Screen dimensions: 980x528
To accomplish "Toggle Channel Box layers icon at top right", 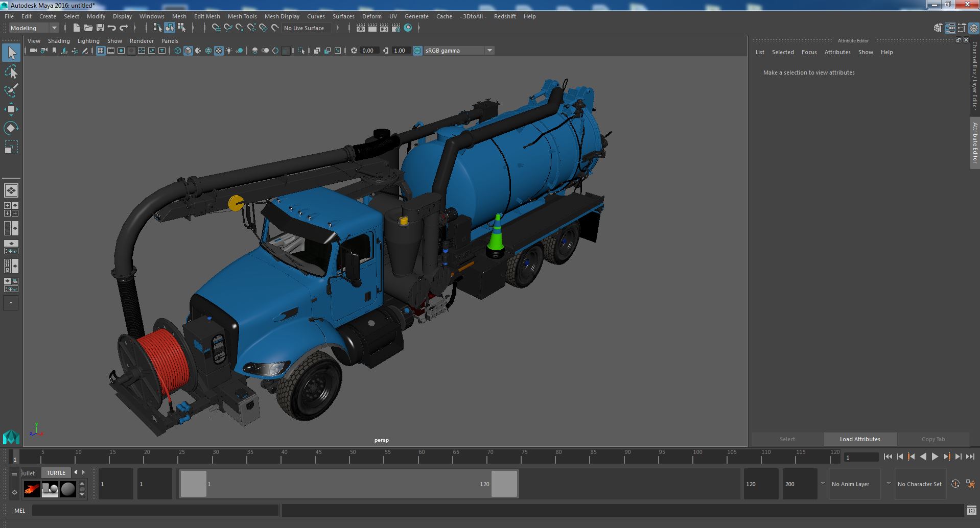I will (974, 28).
